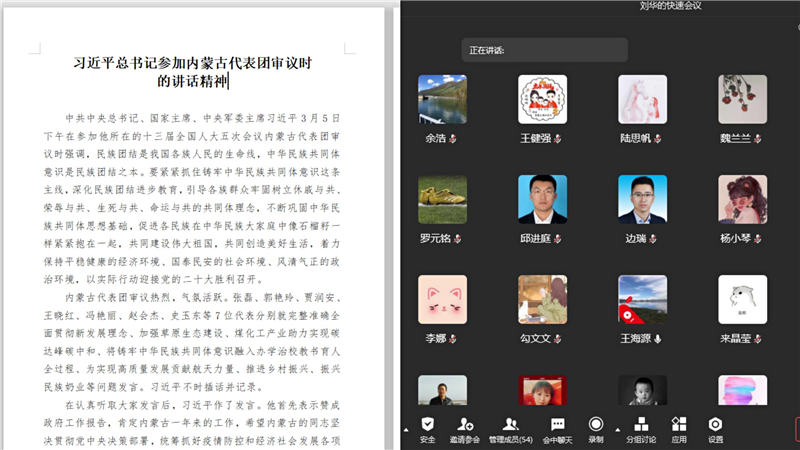This screenshot has width=800, height=450.
Task: Select 边瑞's portrait photo avatar
Action: (642, 199)
